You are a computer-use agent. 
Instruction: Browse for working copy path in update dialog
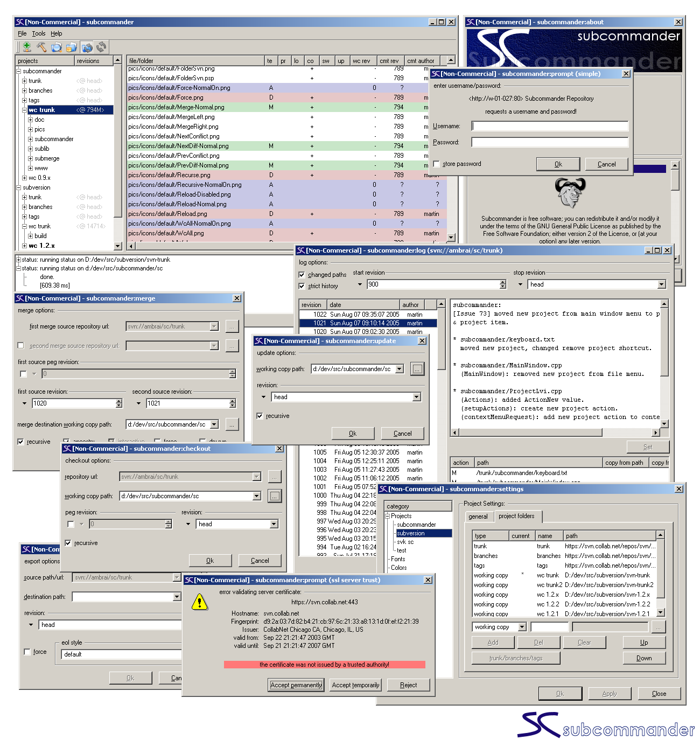(417, 369)
